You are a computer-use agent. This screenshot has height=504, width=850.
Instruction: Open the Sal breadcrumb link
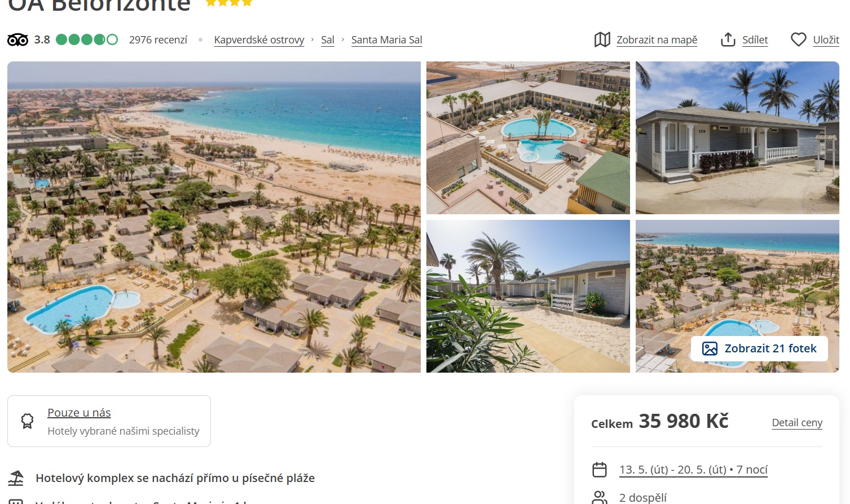(328, 40)
